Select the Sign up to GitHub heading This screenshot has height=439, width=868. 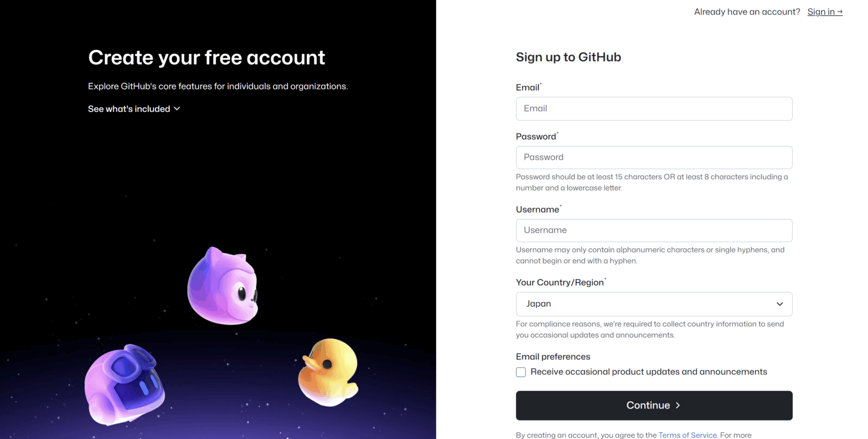pyautogui.click(x=568, y=57)
